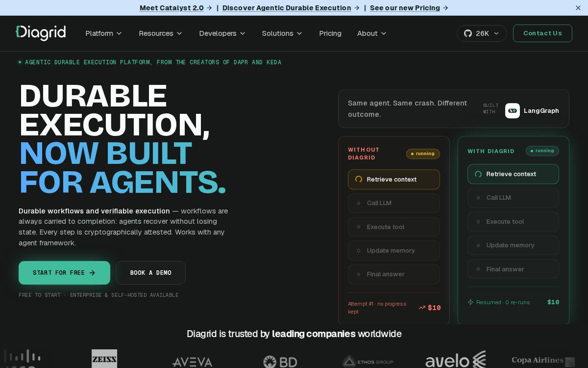Open the Developers dropdown menu

pyautogui.click(x=222, y=33)
